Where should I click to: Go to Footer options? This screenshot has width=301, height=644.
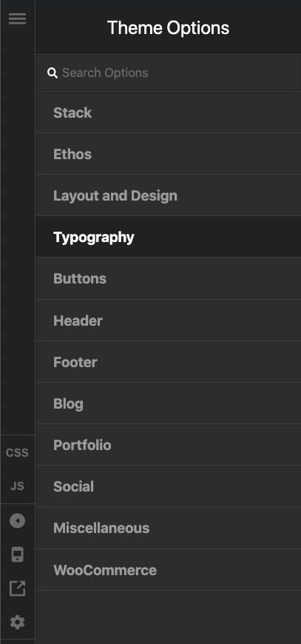point(168,361)
